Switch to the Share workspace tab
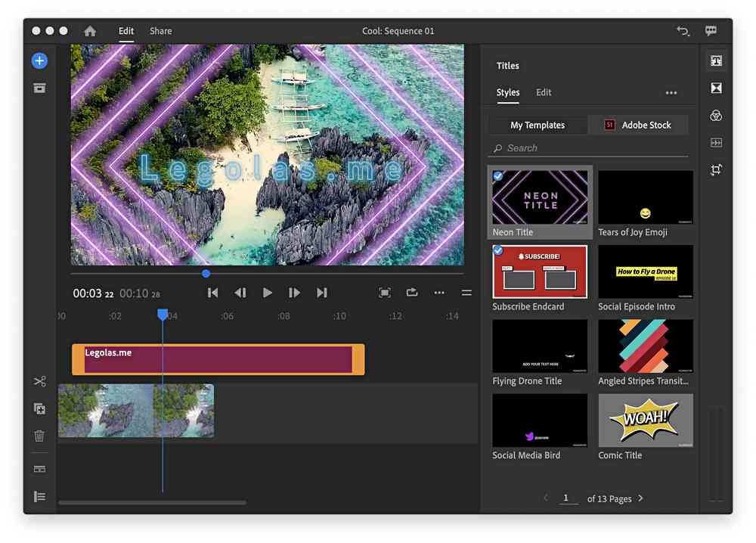Screen dimensions: 756x543 (160, 31)
